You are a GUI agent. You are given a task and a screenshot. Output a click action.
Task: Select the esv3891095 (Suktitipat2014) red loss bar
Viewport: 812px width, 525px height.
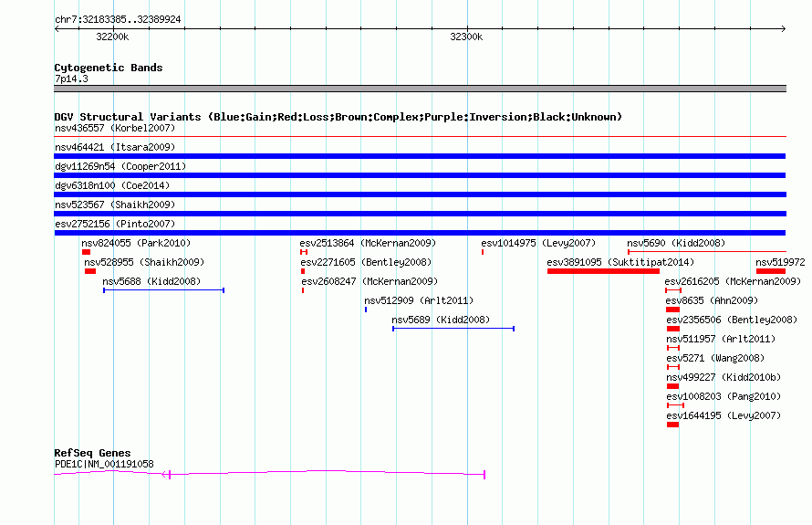603,271
